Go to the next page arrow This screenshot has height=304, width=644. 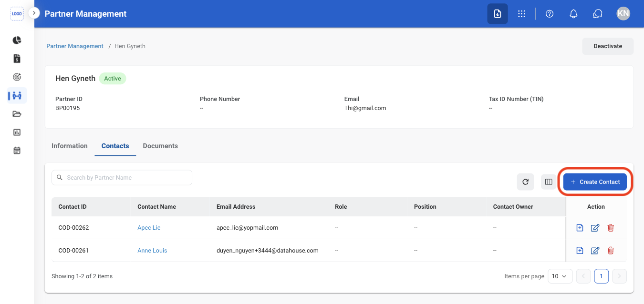point(619,276)
